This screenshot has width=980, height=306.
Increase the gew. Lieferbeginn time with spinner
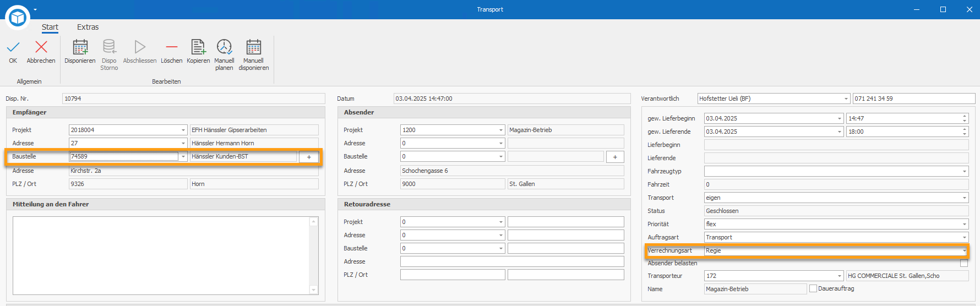[965, 116]
